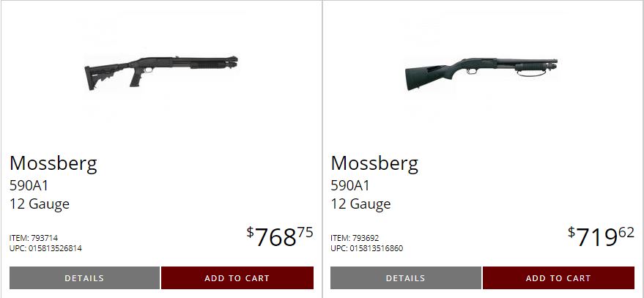
Task: Open Details for the $719.62 Mossberg
Action: pos(405,278)
